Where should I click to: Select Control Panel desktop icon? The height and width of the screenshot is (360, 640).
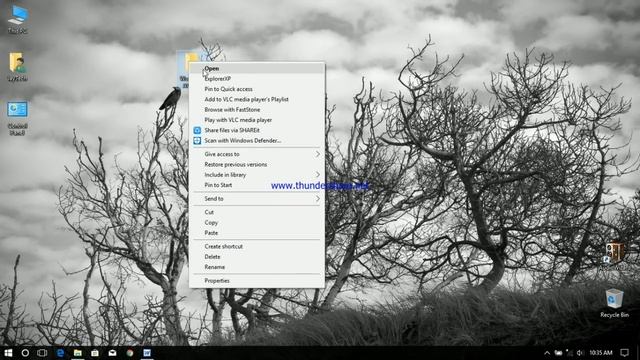[x=18, y=118]
